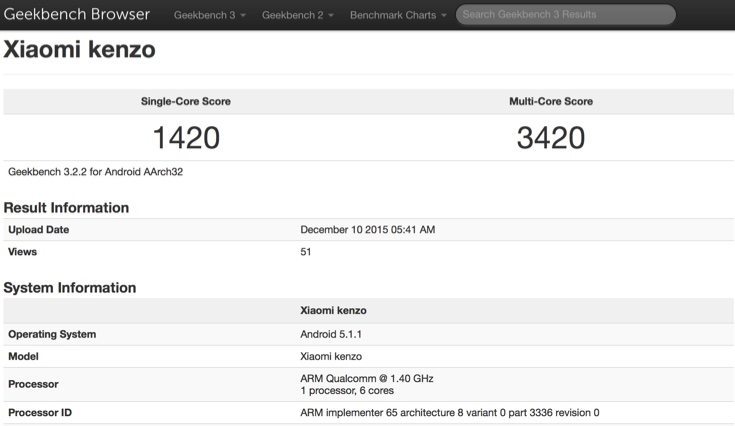
Task: Select the Processor row label
Action: pyautogui.click(x=33, y=384)
